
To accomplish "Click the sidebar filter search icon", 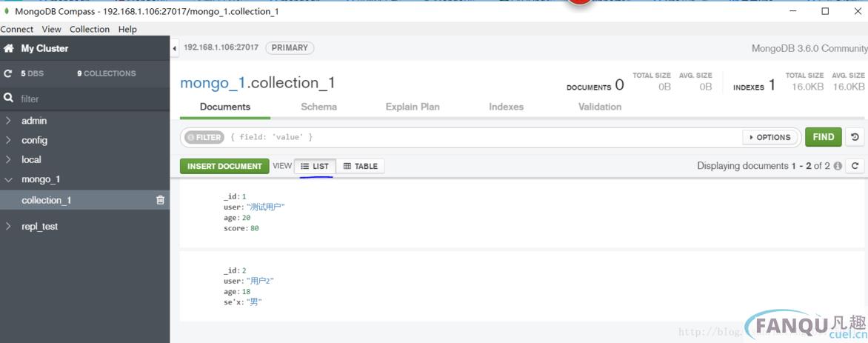I will (8, 98).
